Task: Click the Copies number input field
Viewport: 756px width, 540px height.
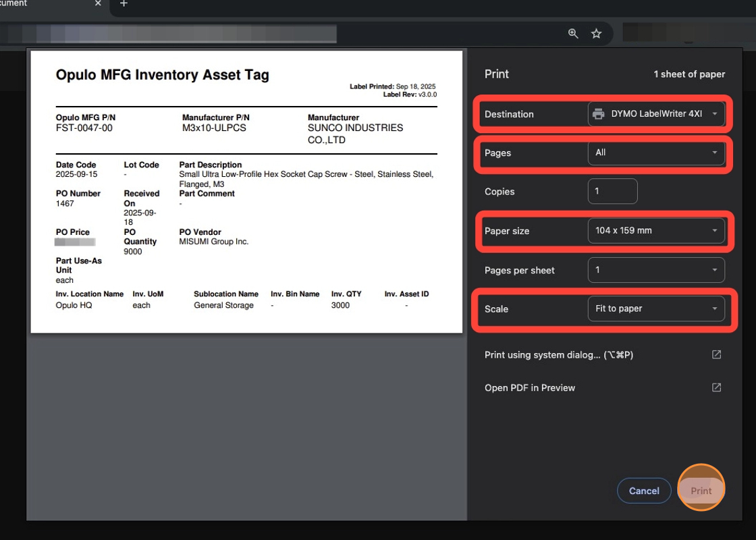Action: coord(612,192)
